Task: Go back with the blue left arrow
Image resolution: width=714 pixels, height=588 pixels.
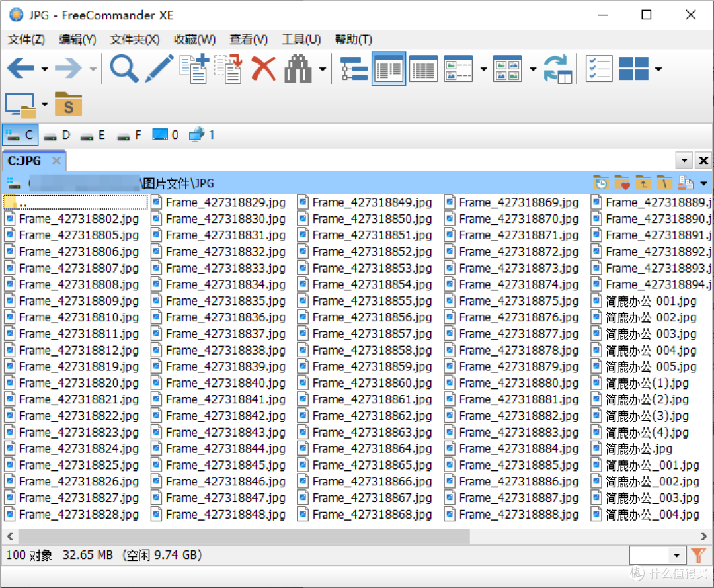Action: (x=20, y=69)
